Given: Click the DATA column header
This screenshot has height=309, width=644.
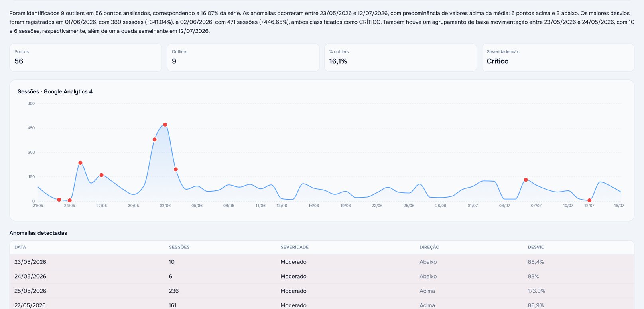Looking at the screenshot, I should (20, 247).
